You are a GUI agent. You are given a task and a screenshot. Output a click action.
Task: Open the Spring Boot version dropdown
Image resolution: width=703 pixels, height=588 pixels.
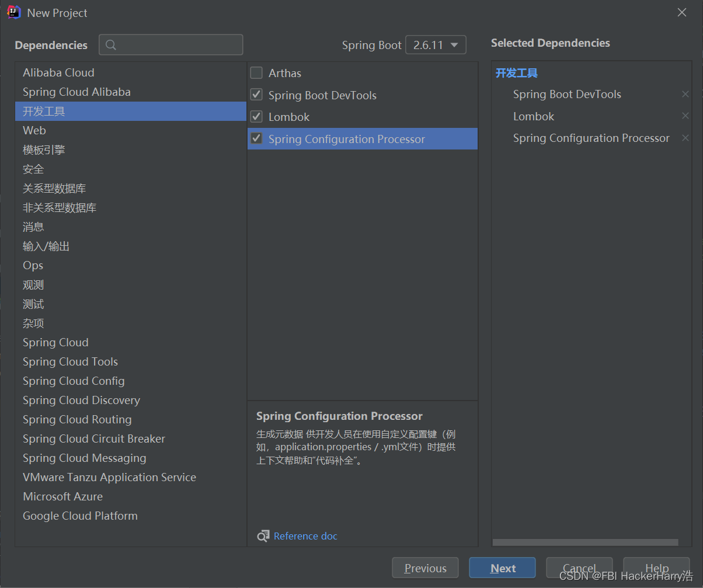click(x=436, y=45)
